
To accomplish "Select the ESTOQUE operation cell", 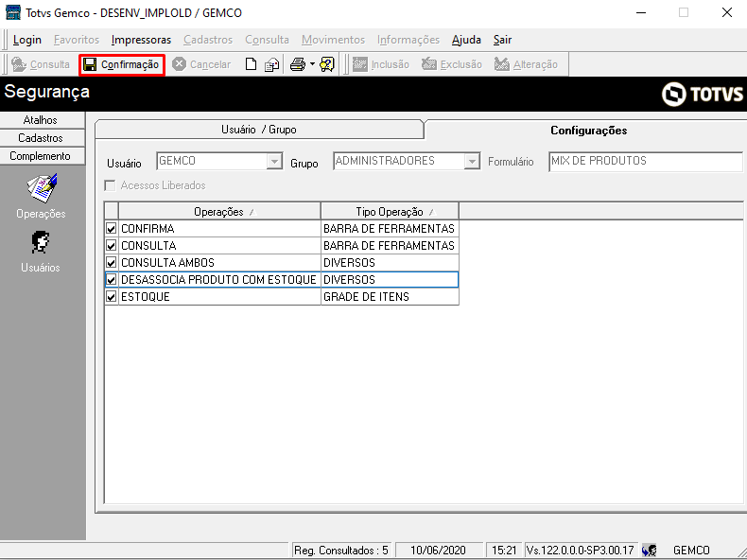I will pyautogui.click(x=219, y=297).
